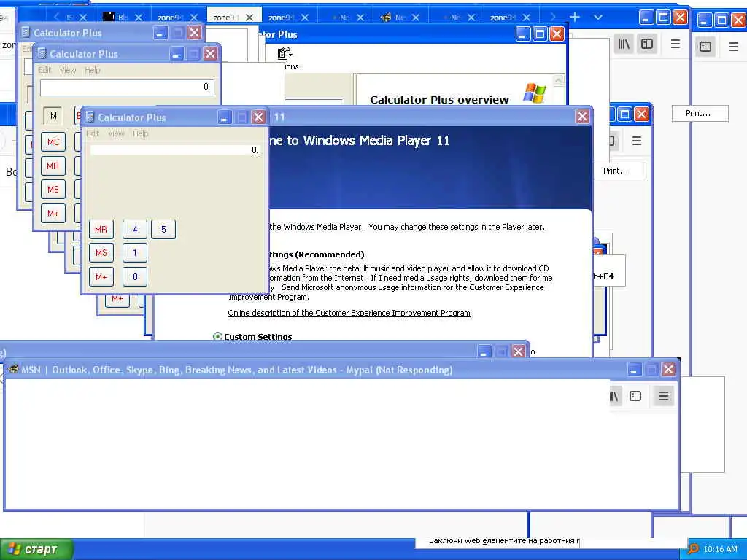This screenshot has height=560, width=747.
Task: Open the старт Start button
Action: coord(36,549)
